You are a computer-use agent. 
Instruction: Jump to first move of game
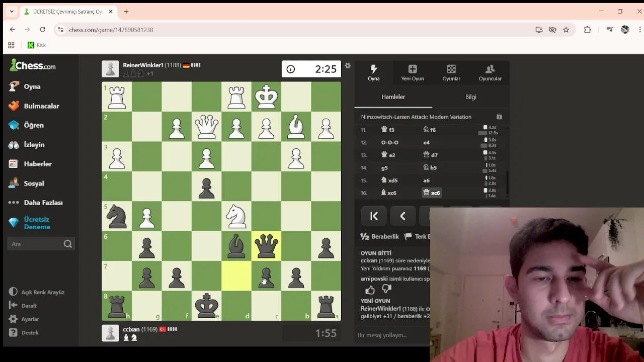click(x=374, y=216)
